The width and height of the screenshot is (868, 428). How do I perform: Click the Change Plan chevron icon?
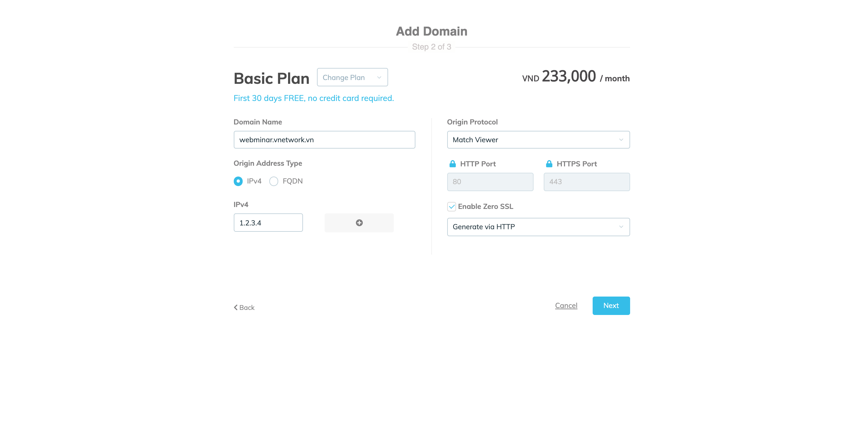click(x=379, y=77)
